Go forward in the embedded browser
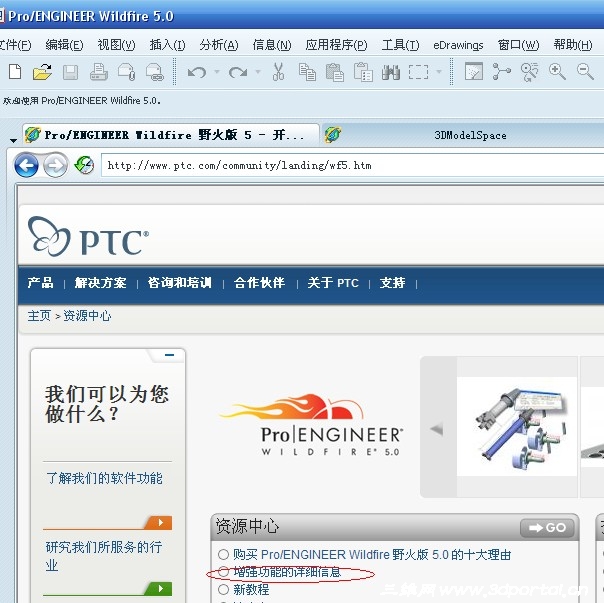Screen dimensions: 604x603 pos(55,166)
